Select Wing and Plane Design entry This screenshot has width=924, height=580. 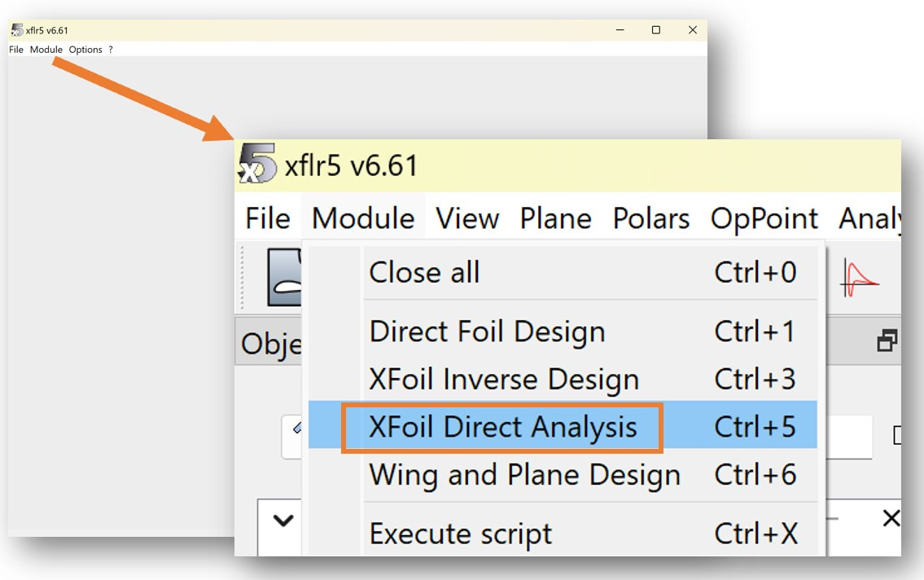pos(524,475)
